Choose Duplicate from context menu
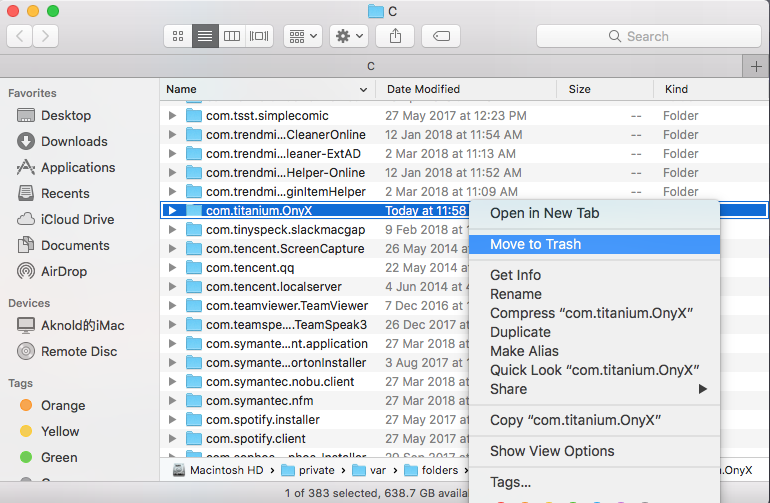Image resolution: width=770 pixels, height=503 pixels. (594, 332)
